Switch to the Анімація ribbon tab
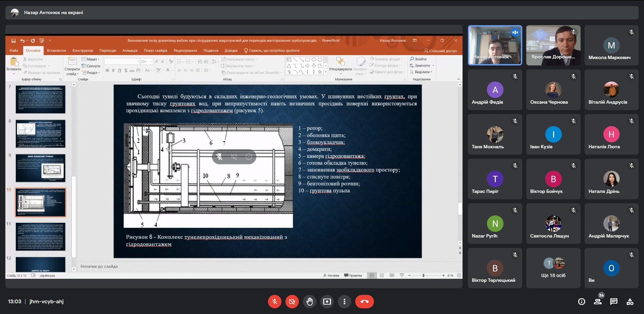 point(130,51)
